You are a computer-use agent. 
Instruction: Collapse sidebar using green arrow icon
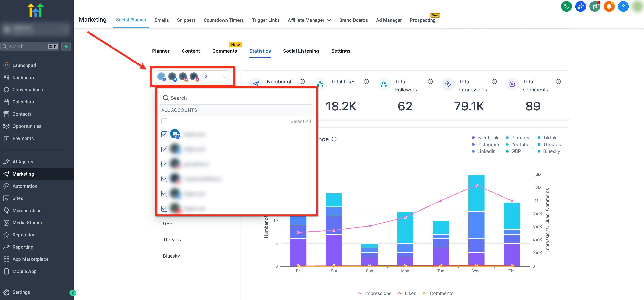click(73, 293)
